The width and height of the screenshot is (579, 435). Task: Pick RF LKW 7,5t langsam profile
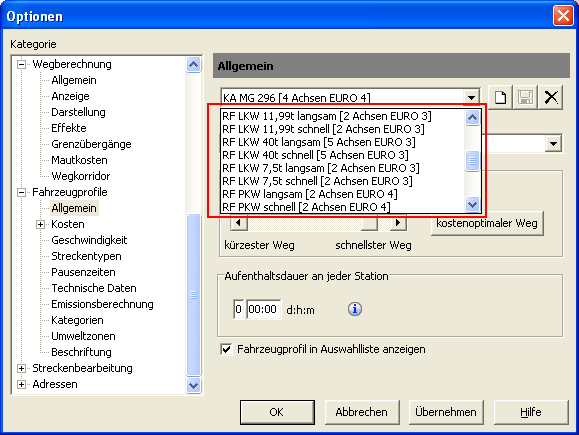(x=343, y=168)
